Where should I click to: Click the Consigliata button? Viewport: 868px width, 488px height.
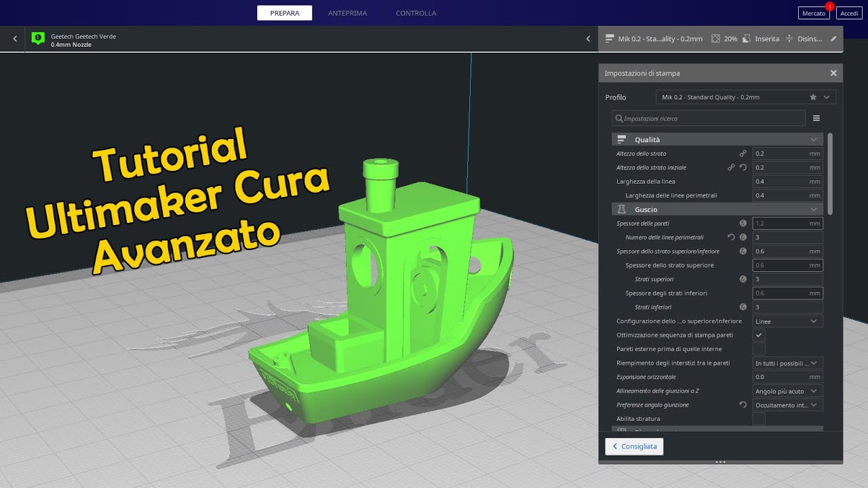click(634, 446)
